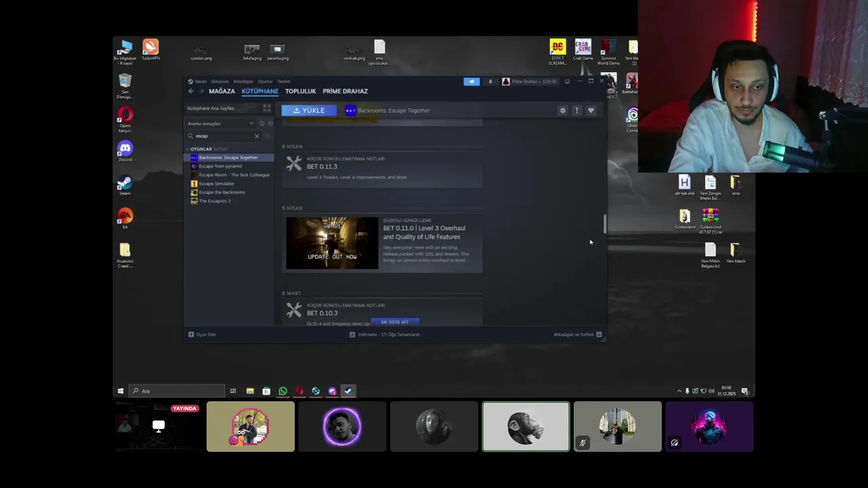Click the library search field containing escap
This screenshot has width=868, height=488.
pyautogui.click(x=224, y=136)
